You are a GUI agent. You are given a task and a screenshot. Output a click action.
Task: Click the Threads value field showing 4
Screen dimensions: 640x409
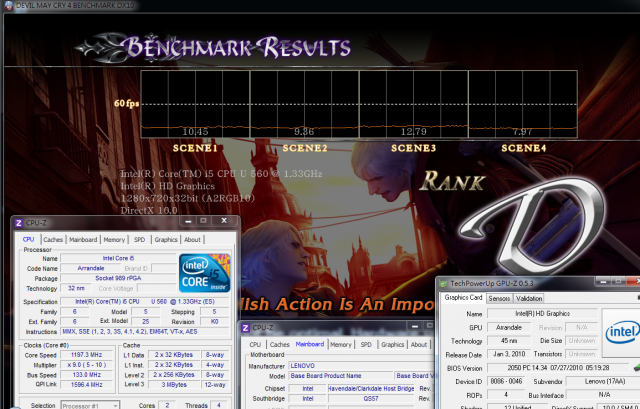(x=219, y=405)
